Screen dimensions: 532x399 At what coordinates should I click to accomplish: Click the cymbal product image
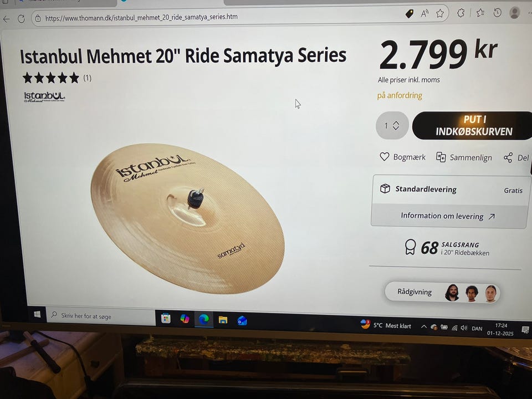[188, 218]
